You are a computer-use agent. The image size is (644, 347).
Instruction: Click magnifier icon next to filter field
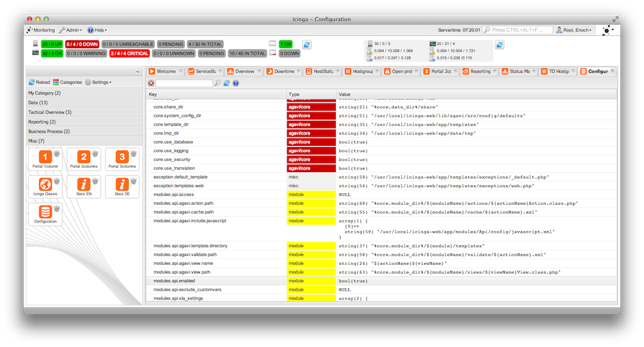[x=217, y=83]
